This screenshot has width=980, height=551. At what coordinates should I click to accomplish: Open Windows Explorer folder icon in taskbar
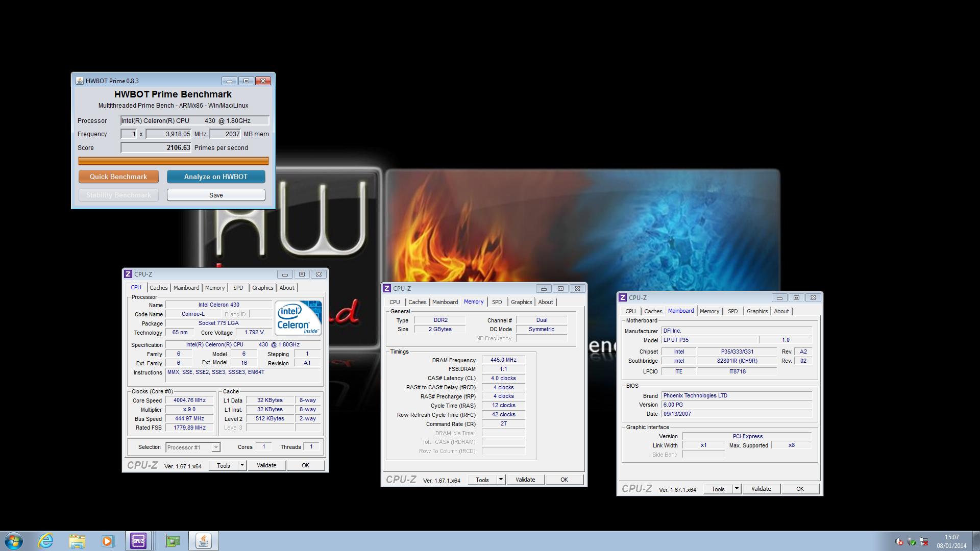coord(77,541)
